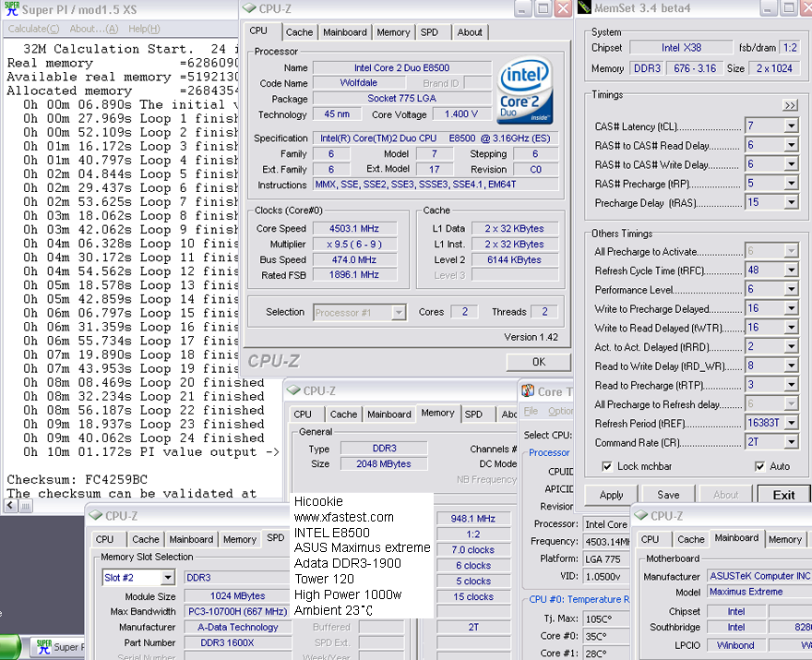Switch to Memory tab in top CPU-Z
This screenshot has width=812, height=660.
[393, 32]
